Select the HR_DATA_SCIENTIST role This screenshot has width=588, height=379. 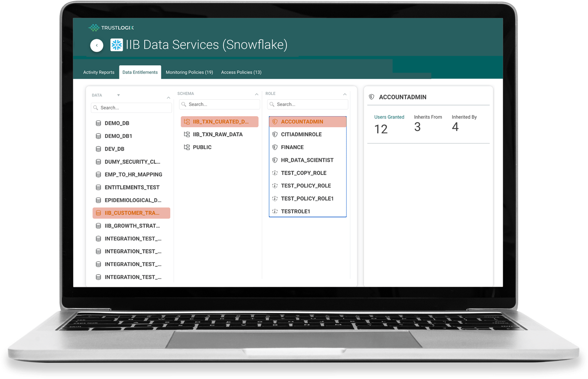(x=308, y=160)
